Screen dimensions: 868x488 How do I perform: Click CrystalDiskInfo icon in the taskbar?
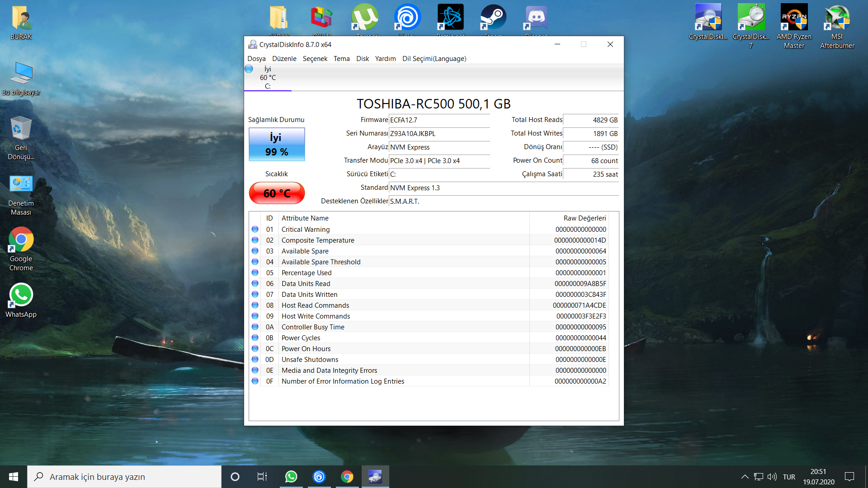click(375, 477)
